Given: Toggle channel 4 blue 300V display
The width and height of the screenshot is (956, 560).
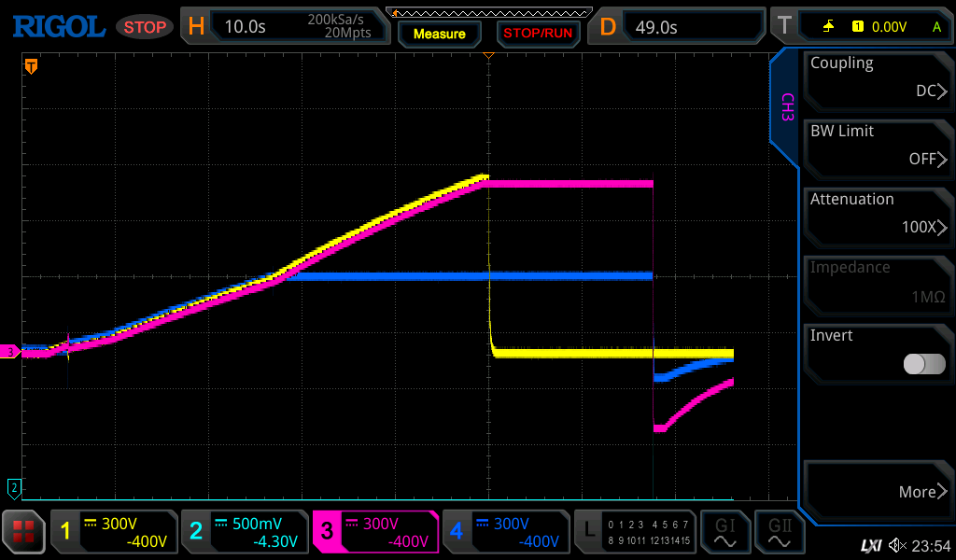Looking at the screenshot, I should 506,532.
